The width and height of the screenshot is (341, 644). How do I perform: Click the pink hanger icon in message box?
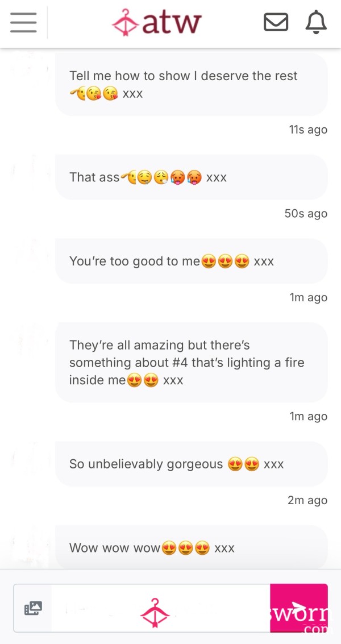tap(155, 612)
